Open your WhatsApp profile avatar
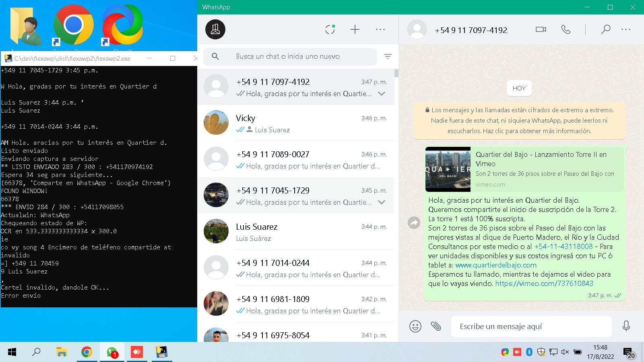 pos(215,29)
